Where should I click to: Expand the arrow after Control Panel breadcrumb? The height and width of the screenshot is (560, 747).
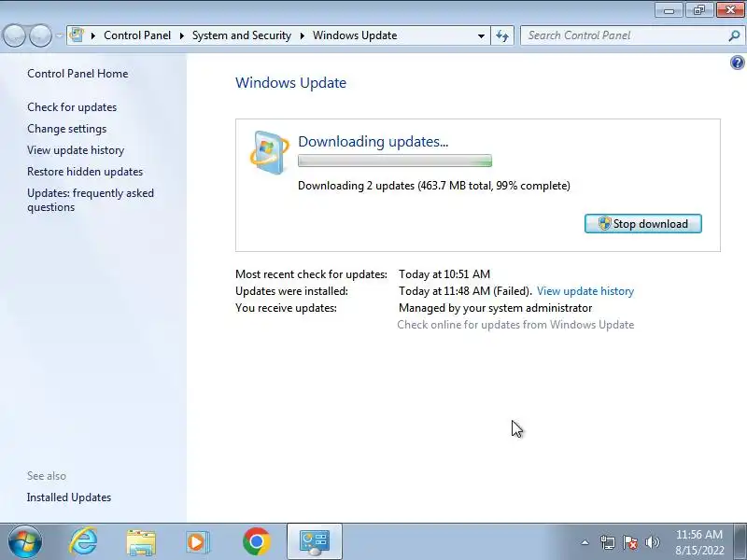click(x=181, y=35)
